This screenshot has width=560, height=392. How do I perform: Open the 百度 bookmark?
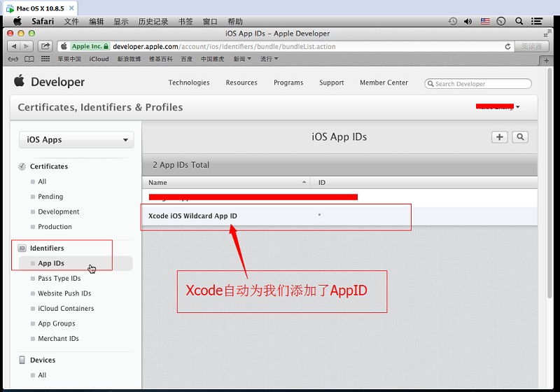186,59
